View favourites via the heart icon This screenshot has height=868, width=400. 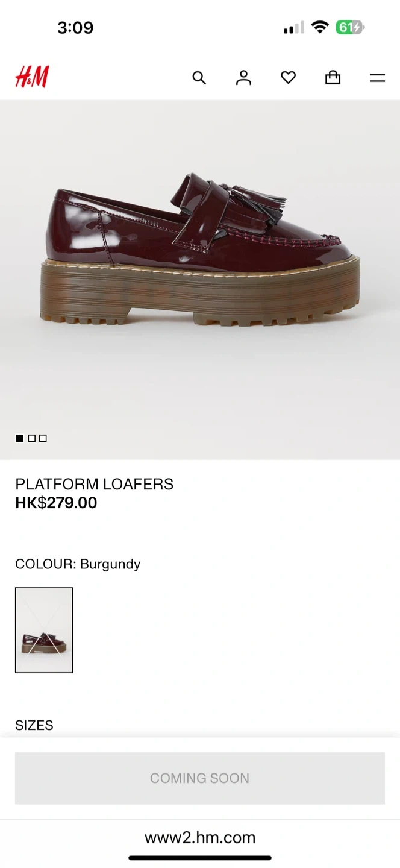(x=288, y=77)
